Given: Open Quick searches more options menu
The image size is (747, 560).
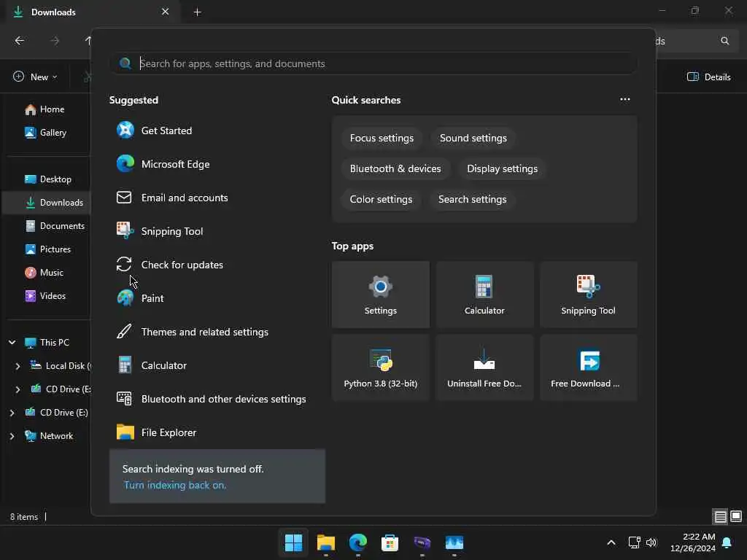Looking at the screenshot, I should (x=625, y=99).
